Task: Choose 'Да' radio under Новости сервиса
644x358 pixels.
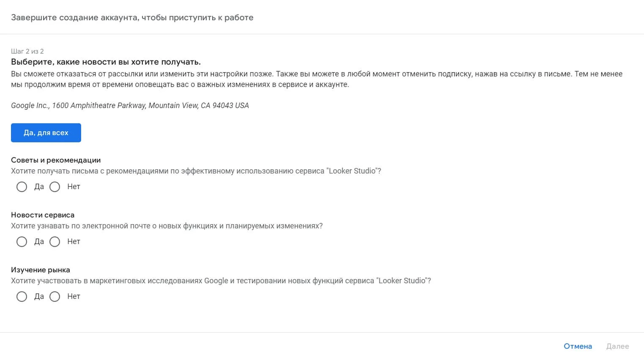Action: click(22, 241)
